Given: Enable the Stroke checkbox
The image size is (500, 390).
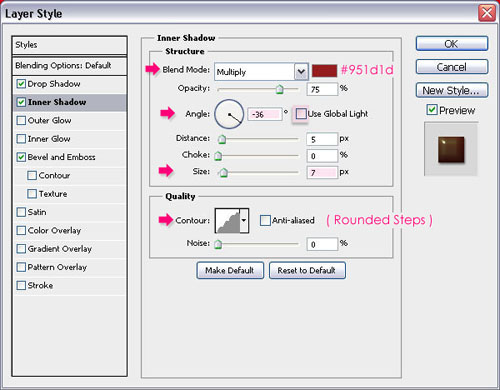Looking at the screenshot, I should click(x=21, y=285).
